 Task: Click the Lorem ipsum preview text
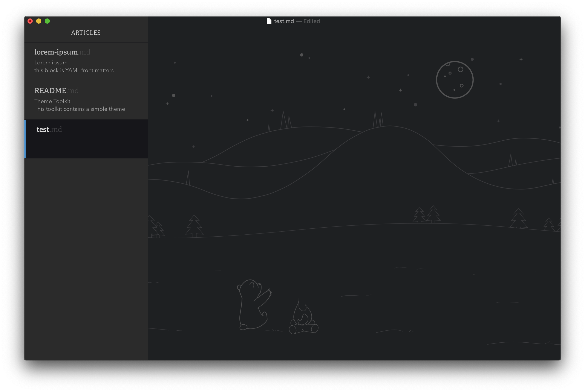51,62
